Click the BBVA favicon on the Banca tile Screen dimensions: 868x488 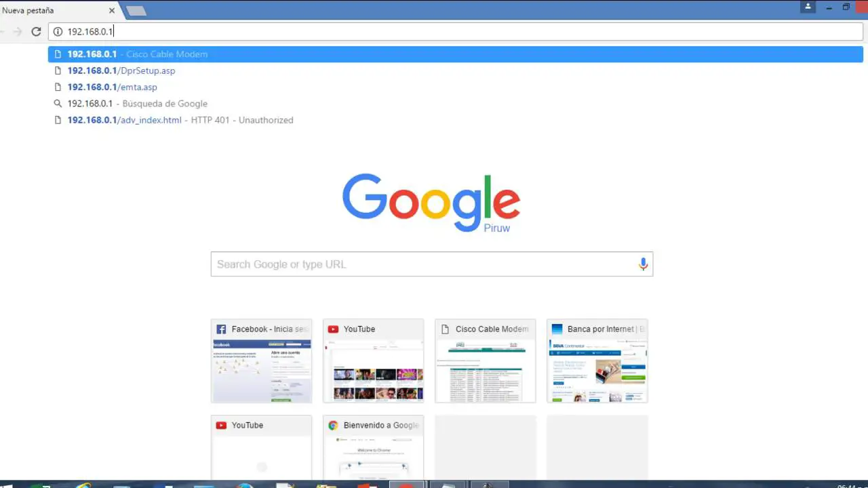557,329
